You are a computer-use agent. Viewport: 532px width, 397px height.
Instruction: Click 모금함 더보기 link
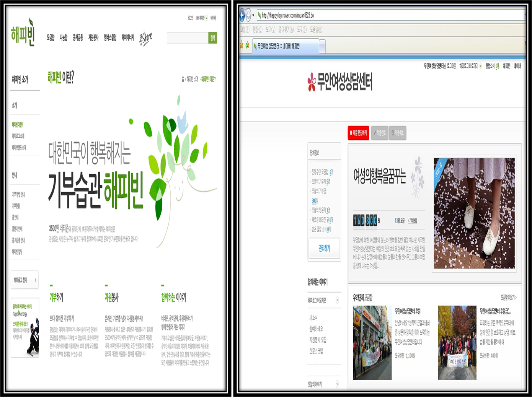[509, 297]
